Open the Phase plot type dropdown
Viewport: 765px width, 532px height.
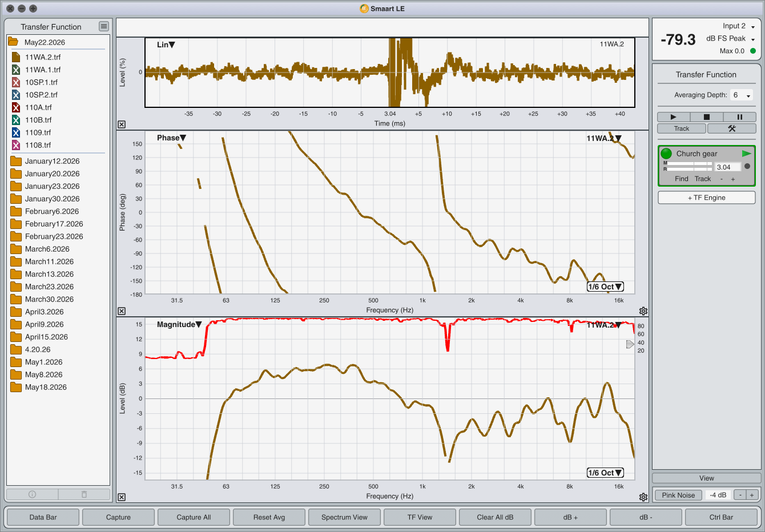click(x=171, y=138)
